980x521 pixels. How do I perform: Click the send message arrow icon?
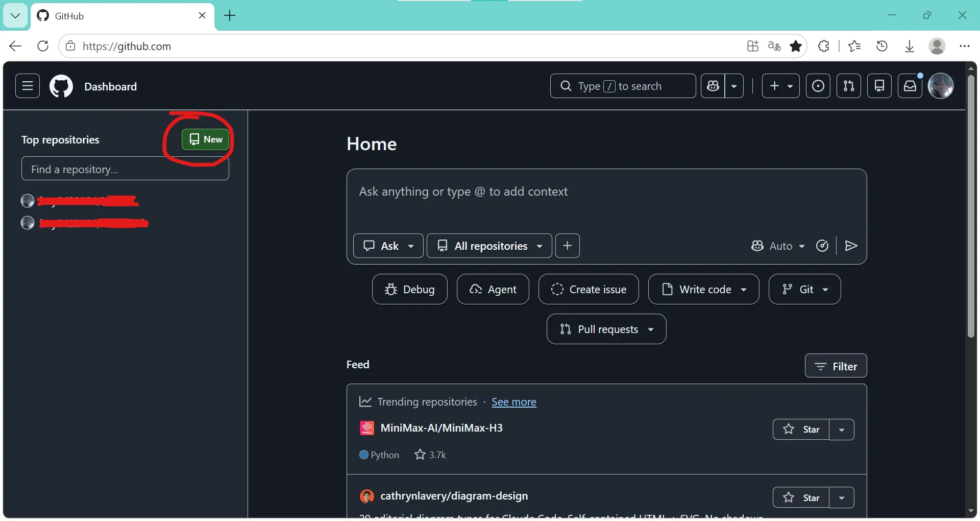point(851,246)
